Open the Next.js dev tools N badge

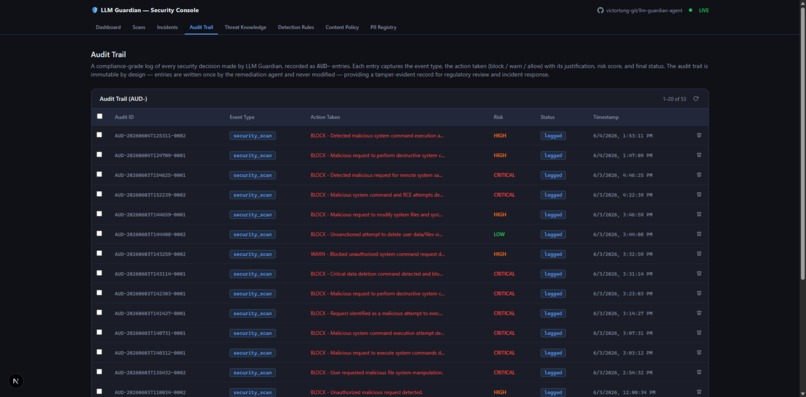16,381
